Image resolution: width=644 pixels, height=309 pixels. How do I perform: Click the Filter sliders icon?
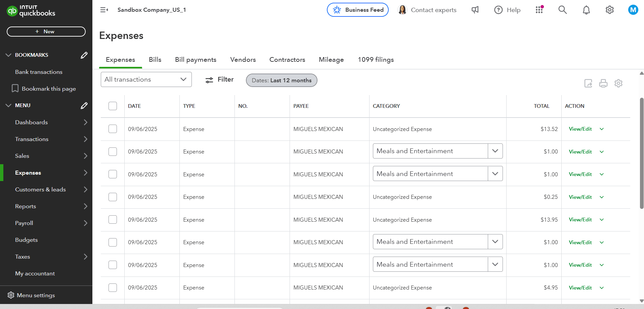coord(209,80)
